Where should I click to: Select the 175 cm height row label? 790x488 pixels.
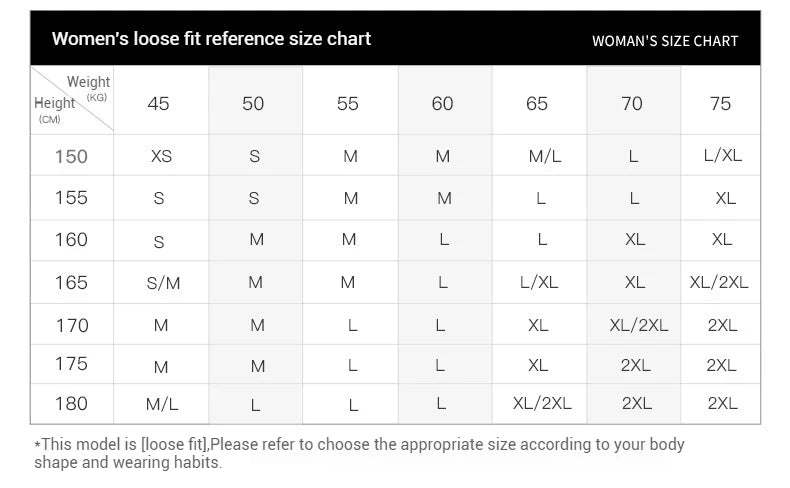click(71, 364)
